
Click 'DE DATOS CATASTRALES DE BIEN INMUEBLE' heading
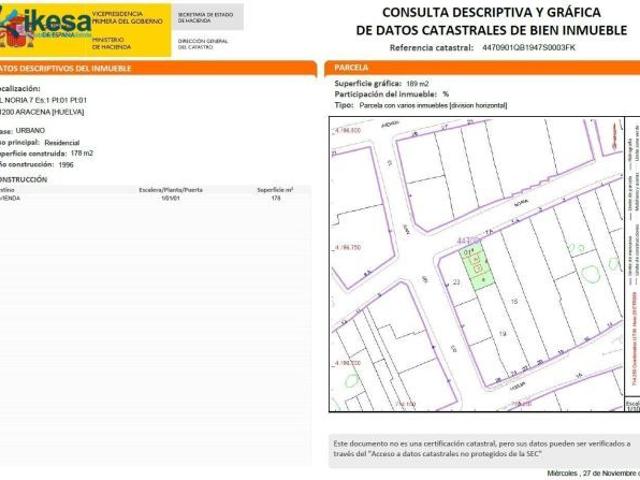coord(491,30)
